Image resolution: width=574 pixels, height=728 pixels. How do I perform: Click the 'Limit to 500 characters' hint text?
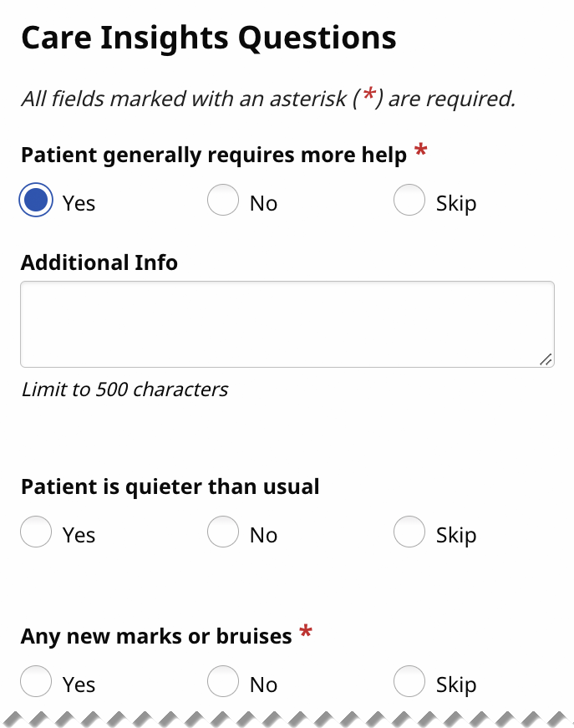124,389
